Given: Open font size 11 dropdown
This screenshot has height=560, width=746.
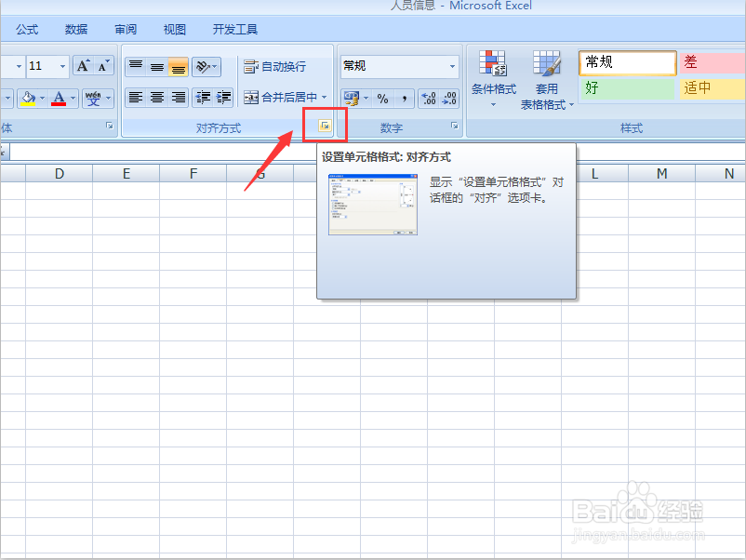Looking at the screenshot, I should pyautogui.click(x=62, y=66).
